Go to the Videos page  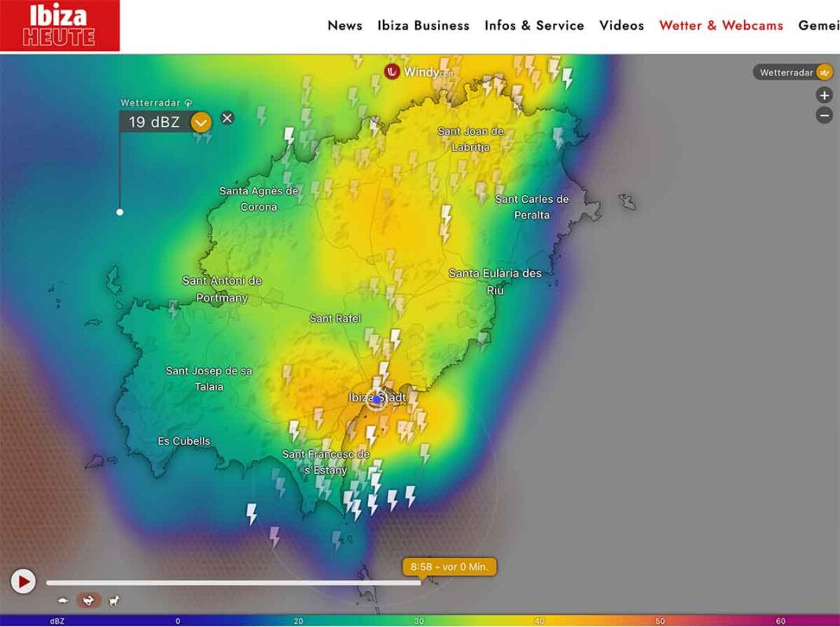point(621,25)
